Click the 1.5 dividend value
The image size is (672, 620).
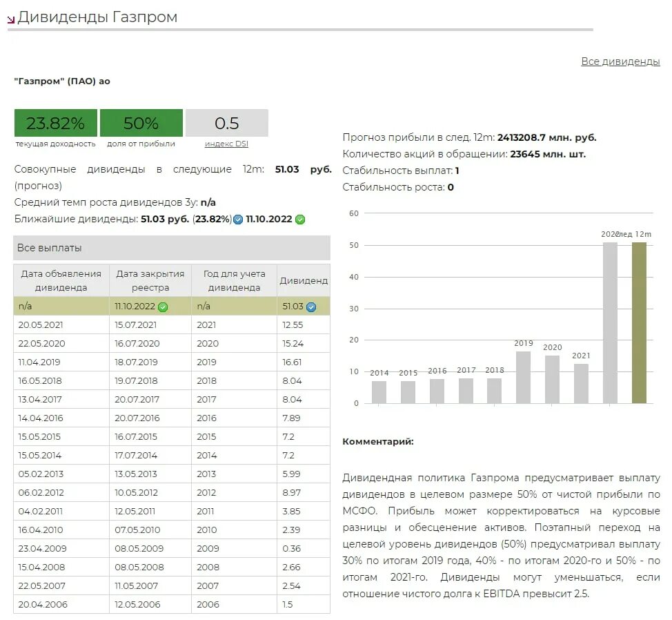[x=288, y=605]
